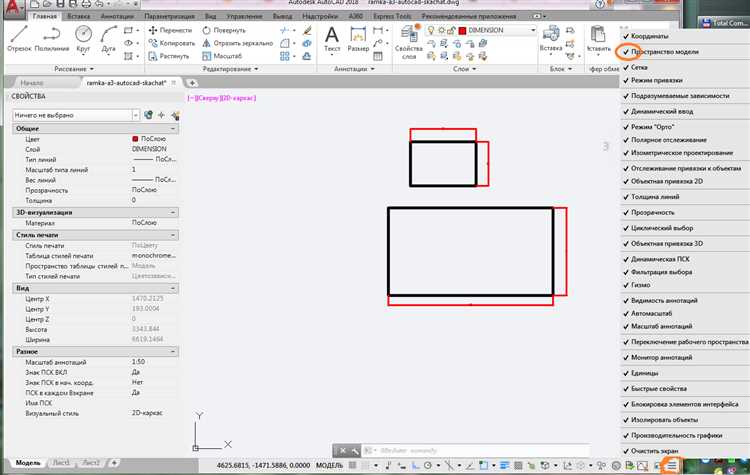Collapse the 3D-визуализация section
Screen dimensions: 750x475
click(173, 212)
